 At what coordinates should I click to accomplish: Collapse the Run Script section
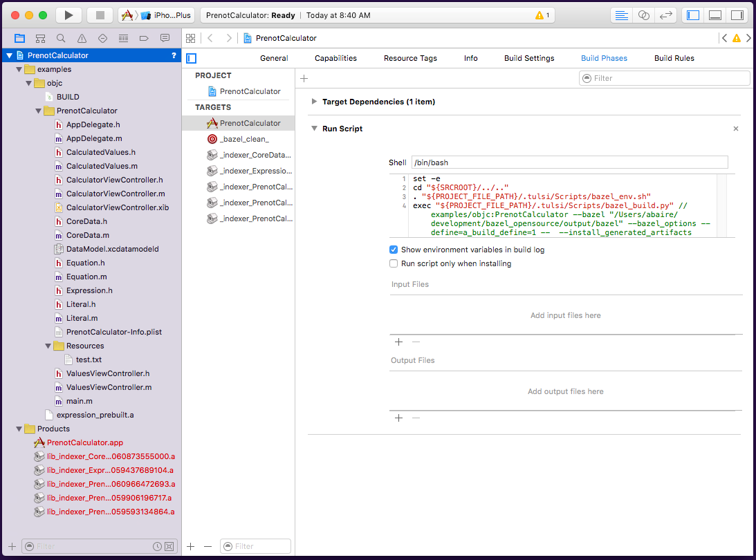[314, 129]
